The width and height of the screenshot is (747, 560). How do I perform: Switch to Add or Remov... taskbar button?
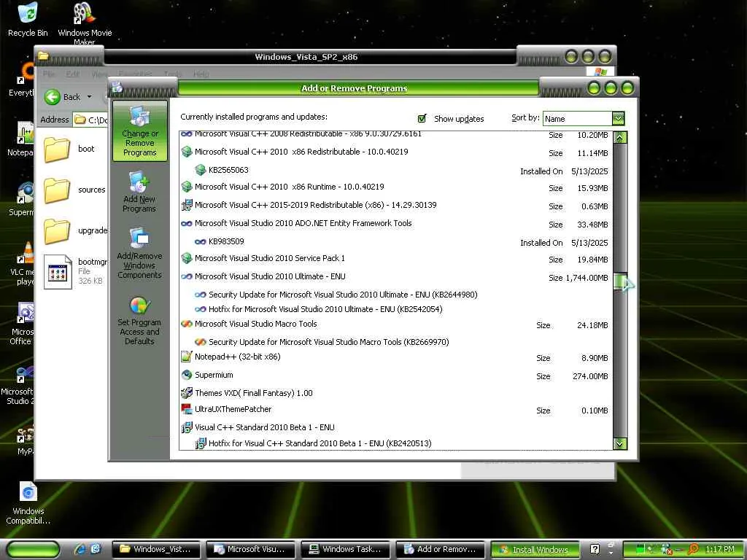[x=440, y=550]
